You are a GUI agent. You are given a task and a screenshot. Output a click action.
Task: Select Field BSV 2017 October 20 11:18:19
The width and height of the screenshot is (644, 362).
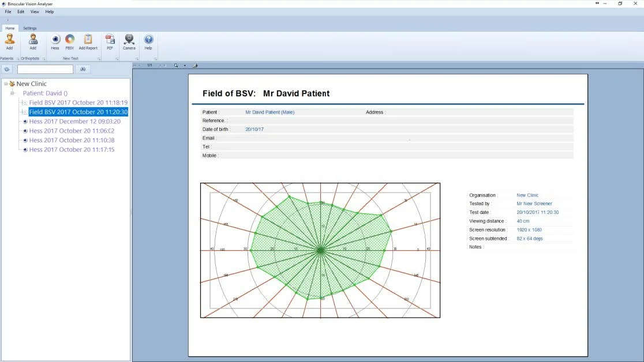78,103
